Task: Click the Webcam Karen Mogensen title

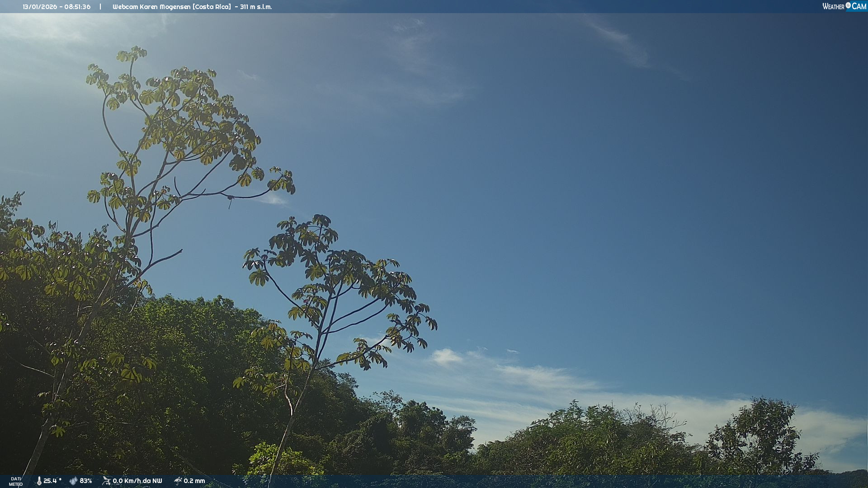Action: 151,7
